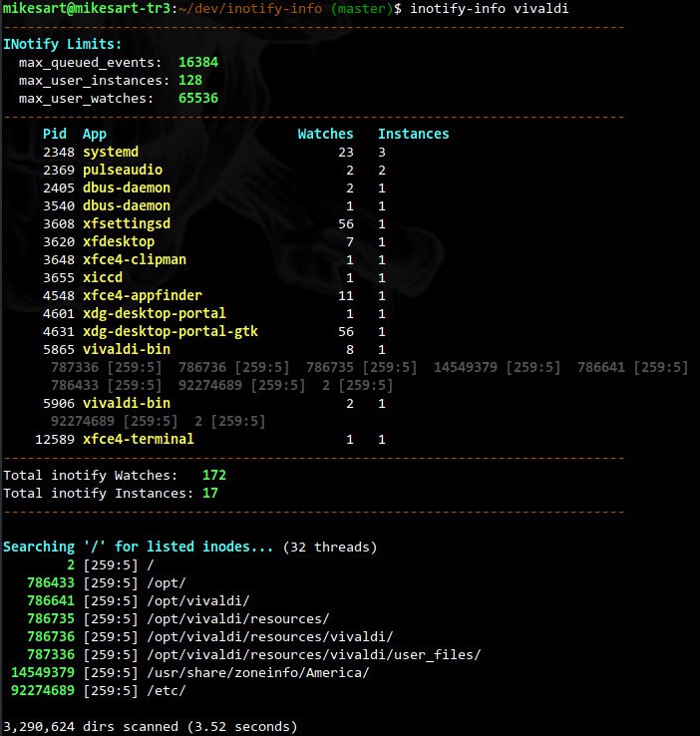
Task: Click the '/etc/' path
Action: tap(167, 691)
